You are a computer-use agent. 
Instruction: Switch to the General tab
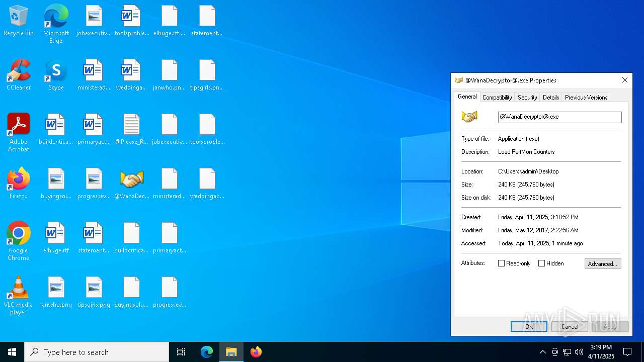click(x=467, y=97)
